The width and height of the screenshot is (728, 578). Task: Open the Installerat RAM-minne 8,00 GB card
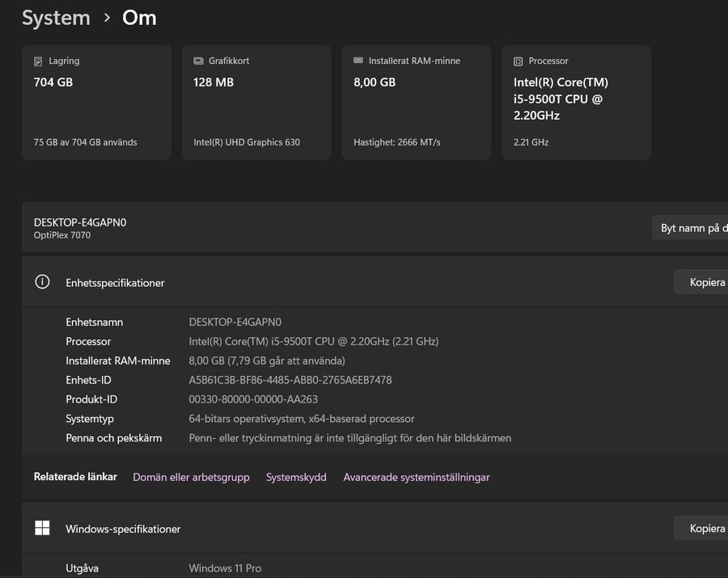[417, 102]
